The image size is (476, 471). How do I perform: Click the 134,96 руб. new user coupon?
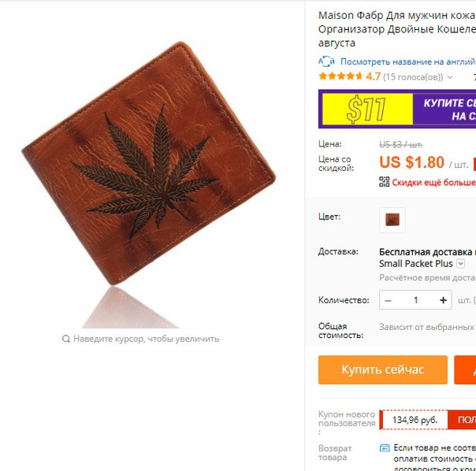(415, 420)
